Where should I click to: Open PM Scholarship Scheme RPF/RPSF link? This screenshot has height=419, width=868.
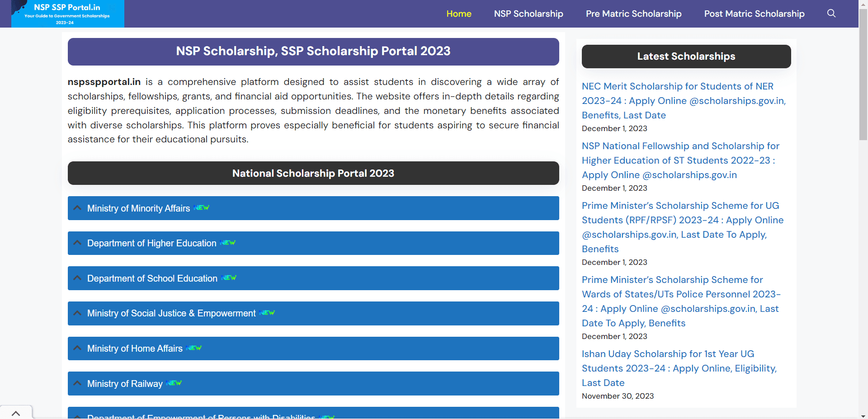tap(683, 227)
